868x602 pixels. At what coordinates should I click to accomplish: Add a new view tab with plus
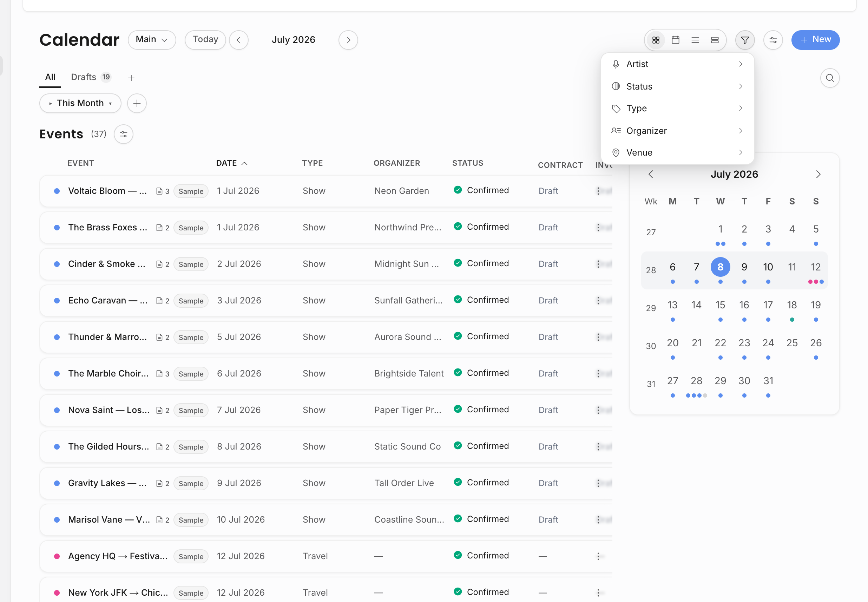(x=131, y=78)
